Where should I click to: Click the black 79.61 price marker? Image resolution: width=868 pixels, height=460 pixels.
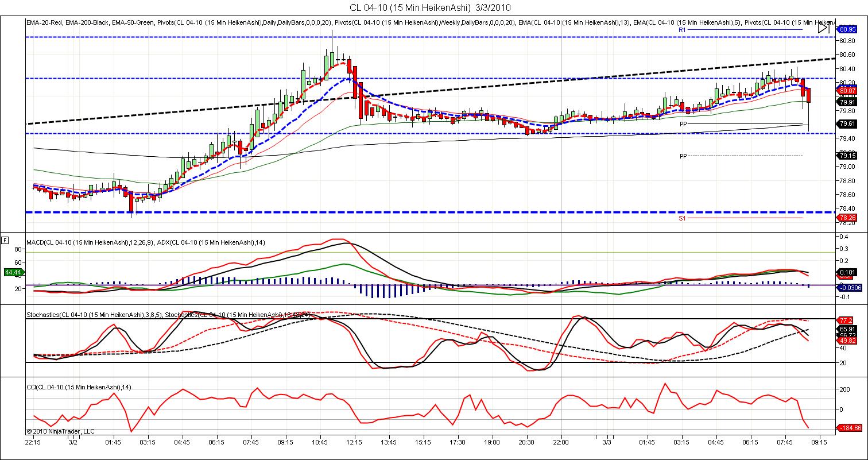(x=847, y=123)
